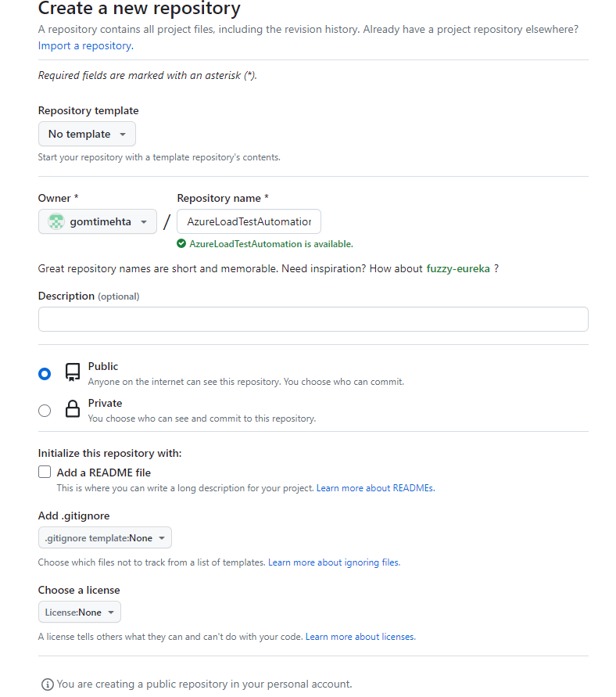Use the fuzzy-eureka name suggestion
Viewport: 616px width, 697px height.
point(458,268)
